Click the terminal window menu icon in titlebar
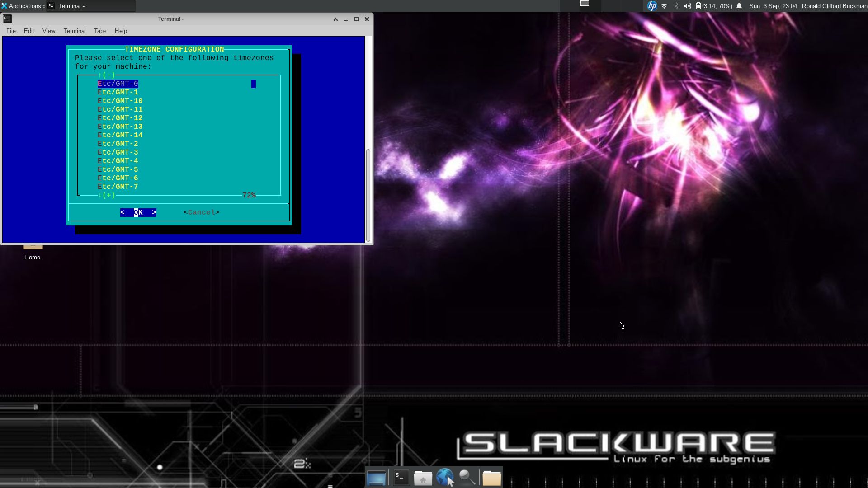Image resolution: width=868 pixels, height=488 pixels. click(7, 19)
